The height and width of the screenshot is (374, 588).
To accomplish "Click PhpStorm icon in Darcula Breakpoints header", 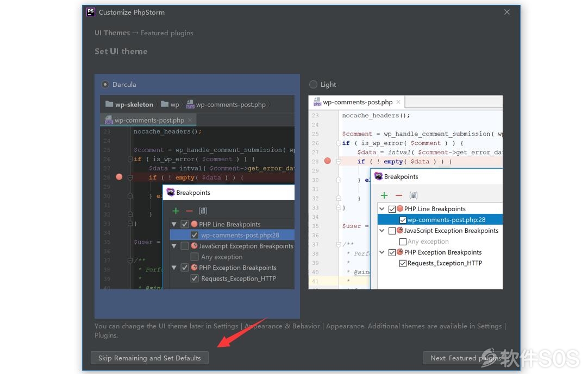I will [171, 192].
